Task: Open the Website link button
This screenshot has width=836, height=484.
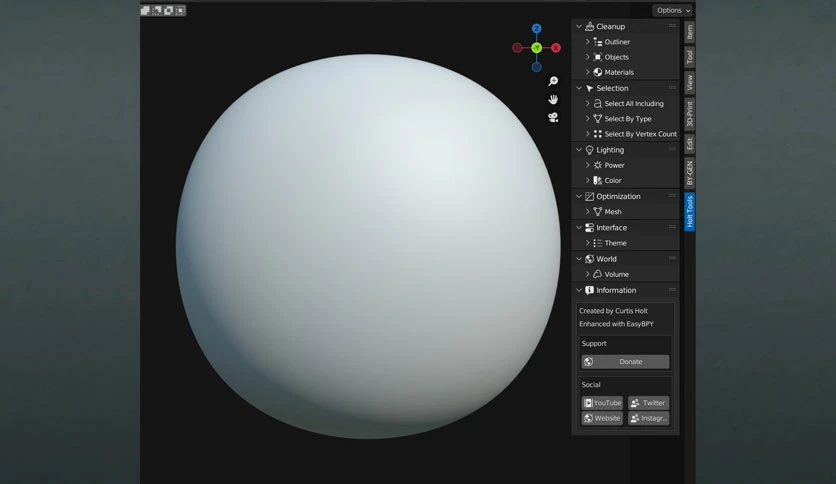Action: pyautogui.click(x=602, y=418)
